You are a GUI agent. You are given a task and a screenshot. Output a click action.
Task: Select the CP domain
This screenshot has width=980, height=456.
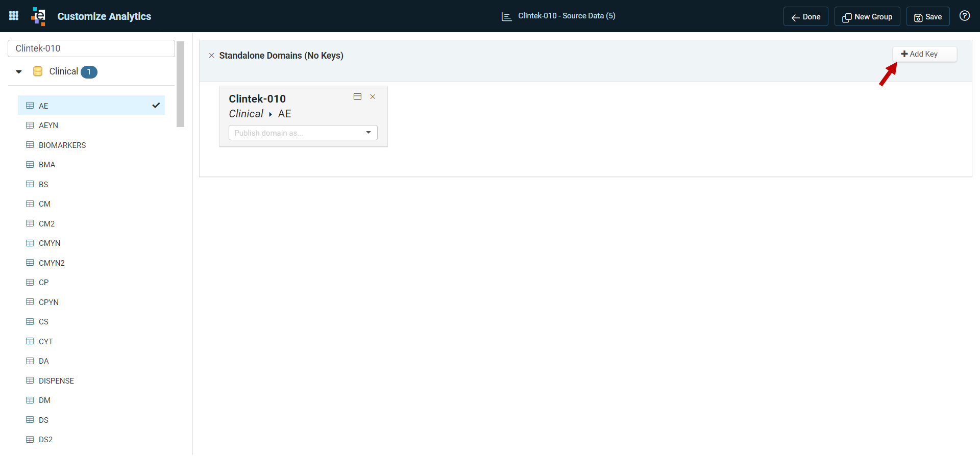point(44,283)
